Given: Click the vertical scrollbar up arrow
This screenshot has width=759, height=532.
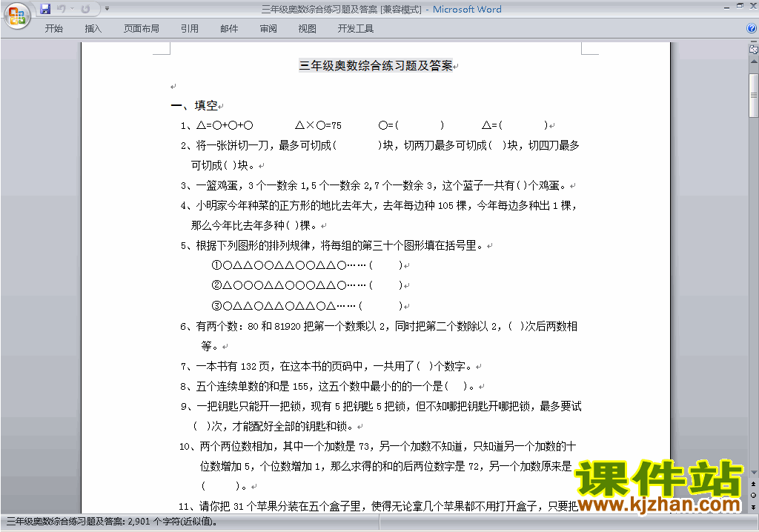Looking at the screenshot, I should pos(753,61).
